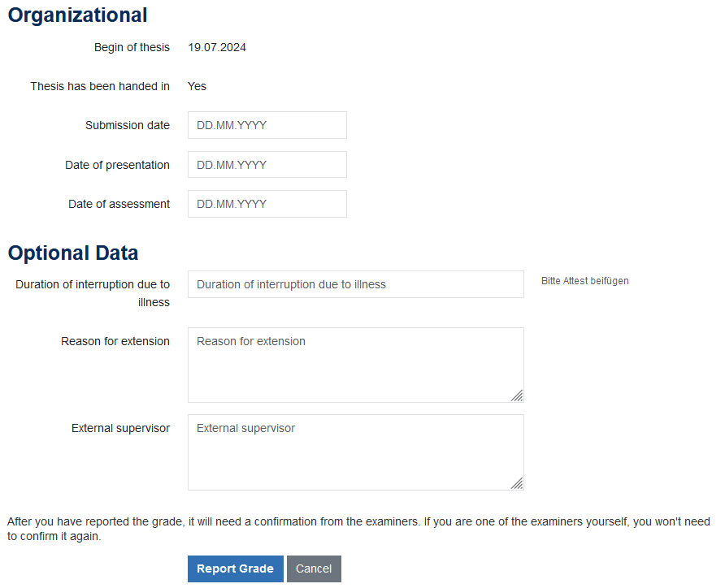Viewport: 725px width, 588px height.
Task: Click the Duration of interruption due to illness input
Action: pyautogui.click(x=355, y=284)
